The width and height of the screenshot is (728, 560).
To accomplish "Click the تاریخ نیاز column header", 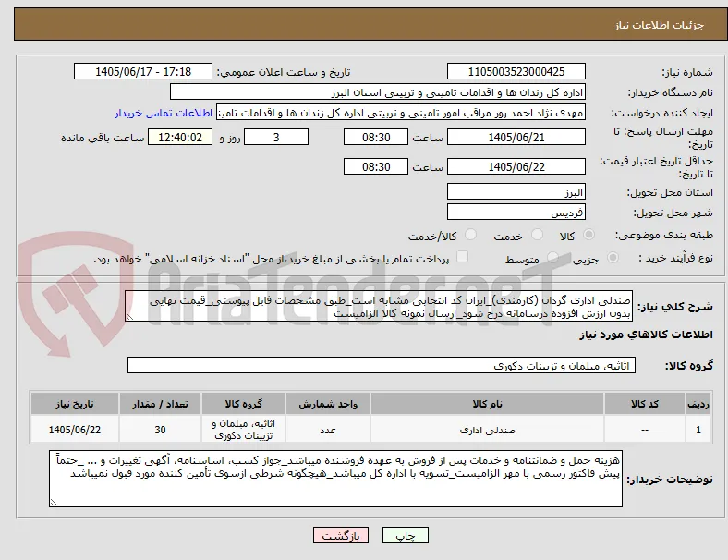I will pyautogui.click(x=75, y=404).
